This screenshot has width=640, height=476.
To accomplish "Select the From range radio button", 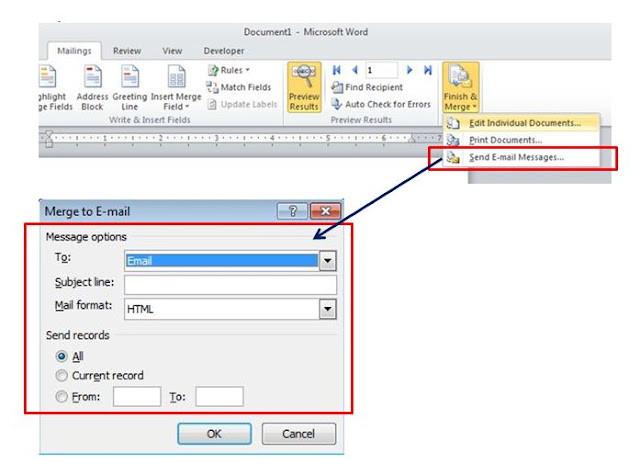I will pos(61,396).
